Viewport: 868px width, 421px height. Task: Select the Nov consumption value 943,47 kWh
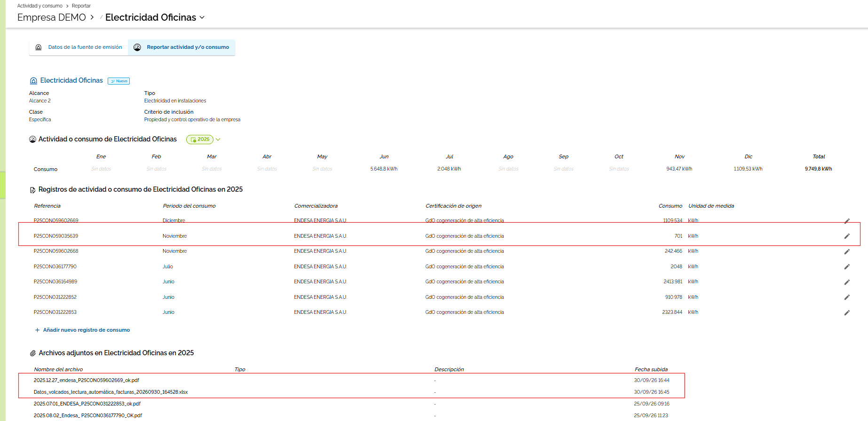click(x=679, y=169)
